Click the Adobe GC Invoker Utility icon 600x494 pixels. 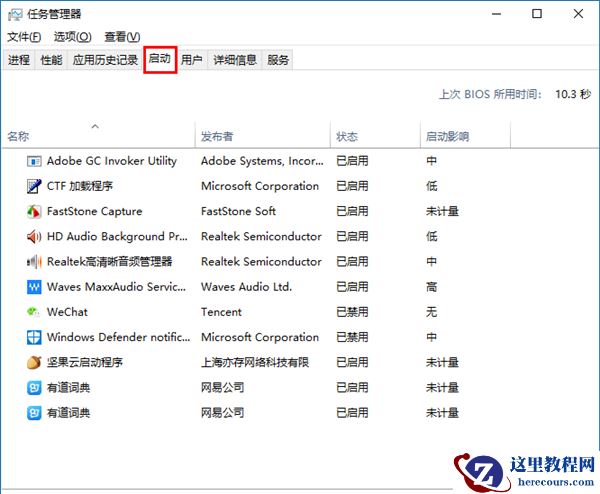click(x=34, y=161)
